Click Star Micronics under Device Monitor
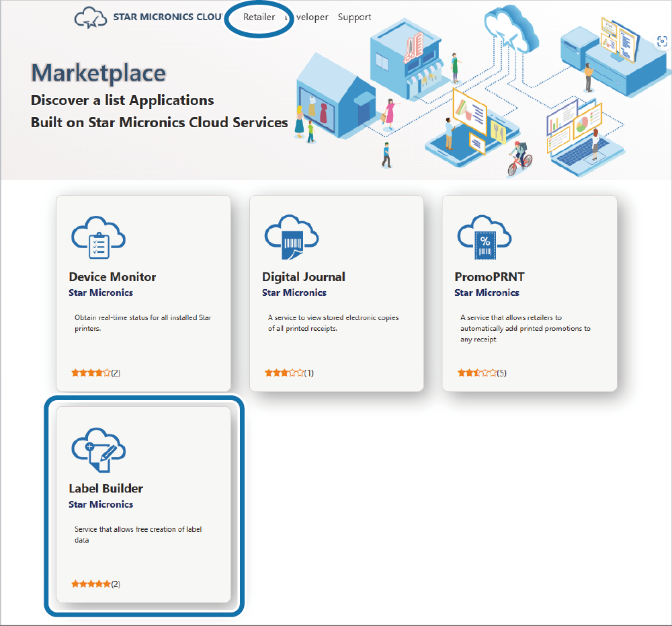This screenshot has height=626, width=672. [x=101, y=292]
